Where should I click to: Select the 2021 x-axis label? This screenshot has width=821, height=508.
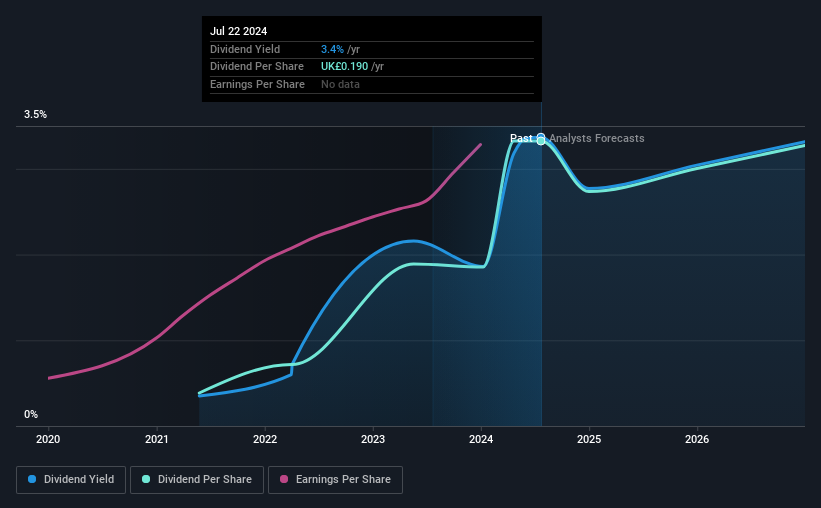pos(157,439)
